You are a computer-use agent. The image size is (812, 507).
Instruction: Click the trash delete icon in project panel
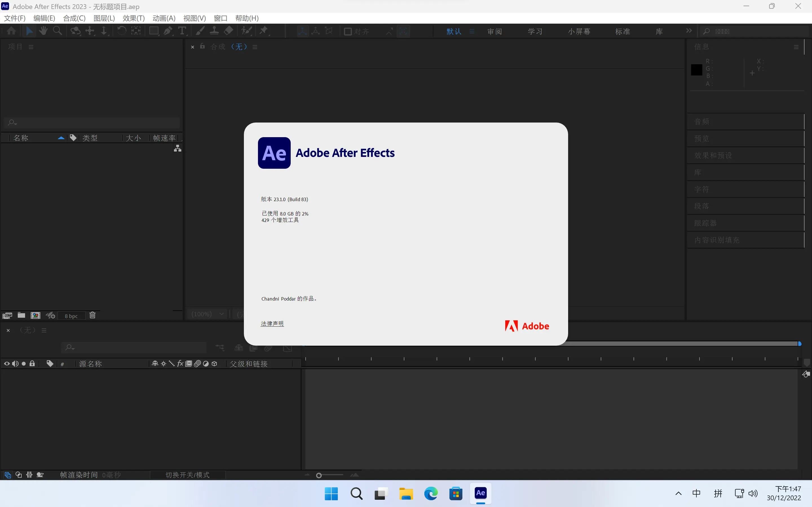[92, 315]
